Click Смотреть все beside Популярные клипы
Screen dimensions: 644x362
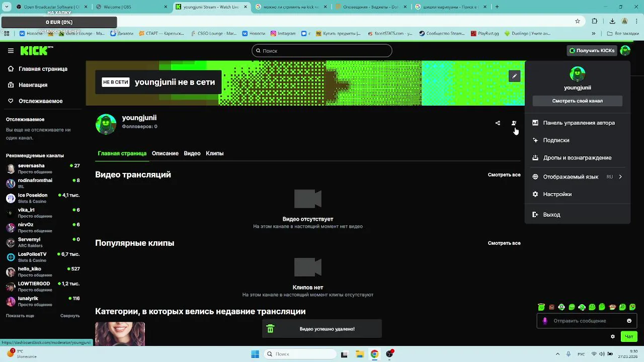[x=504, y=243]
